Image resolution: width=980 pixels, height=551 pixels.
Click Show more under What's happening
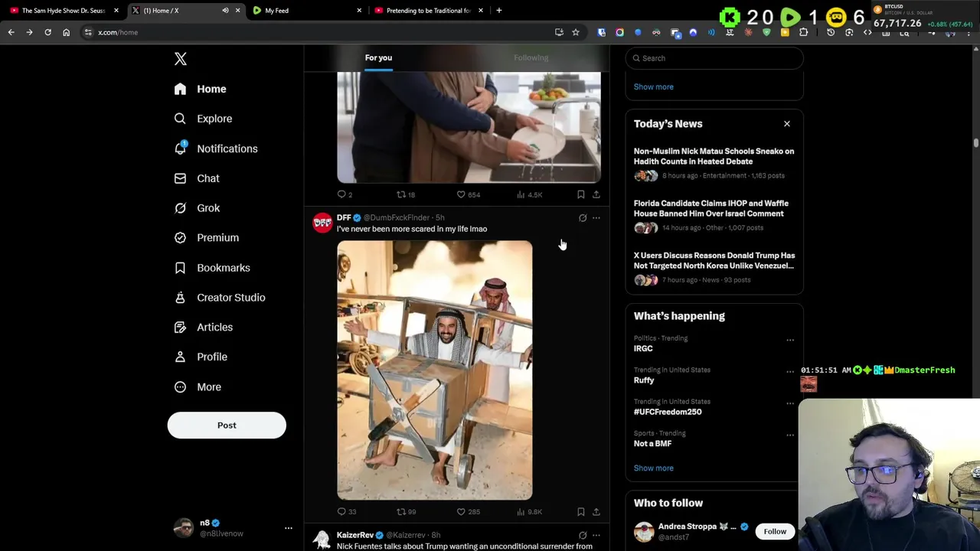(653, 468)
